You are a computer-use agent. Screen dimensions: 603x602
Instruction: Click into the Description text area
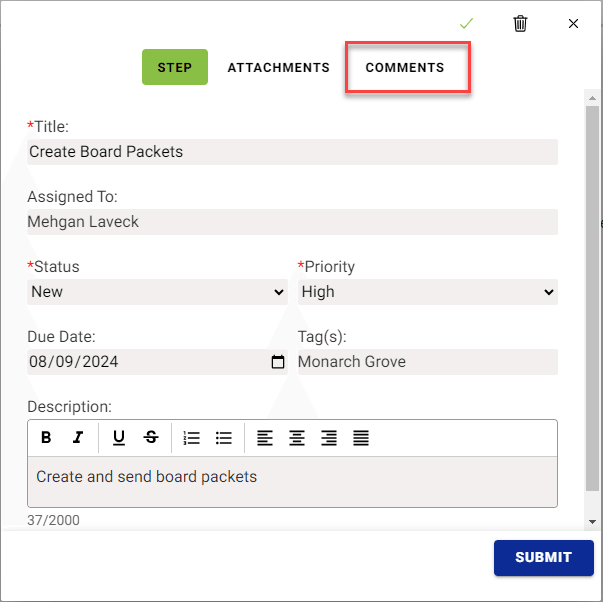(x=292, y=482)
